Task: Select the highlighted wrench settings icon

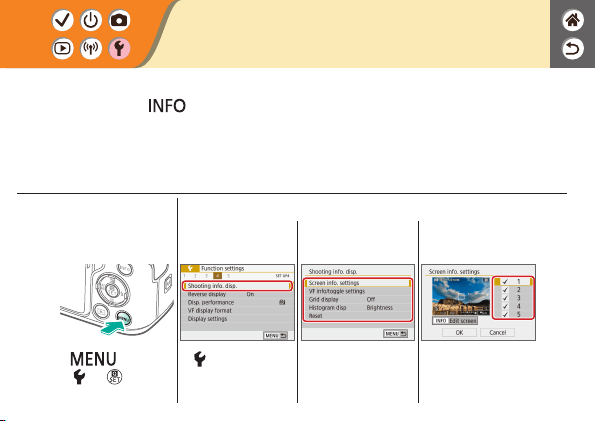Action: pos(119,48)
